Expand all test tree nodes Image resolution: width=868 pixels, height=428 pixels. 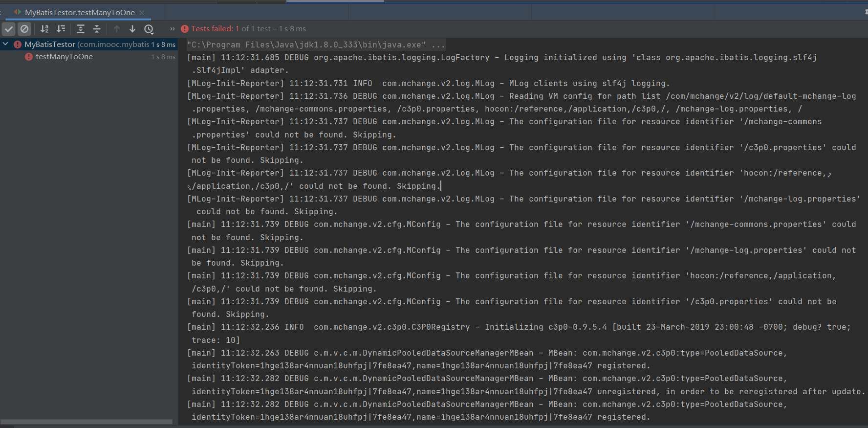pyautogui.click(x=81, y=29)
